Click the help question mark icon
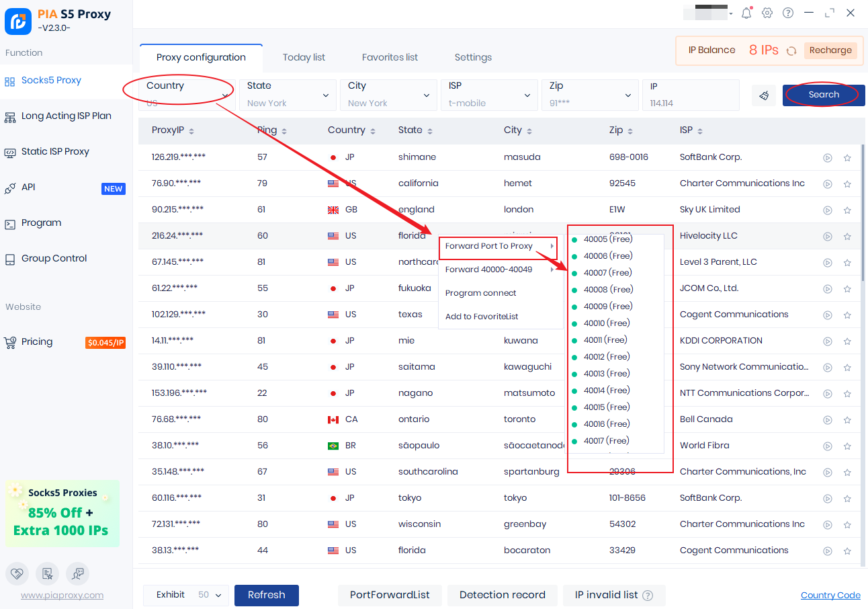This screenshot has width=868, height=609. click(x=788, y=13)
